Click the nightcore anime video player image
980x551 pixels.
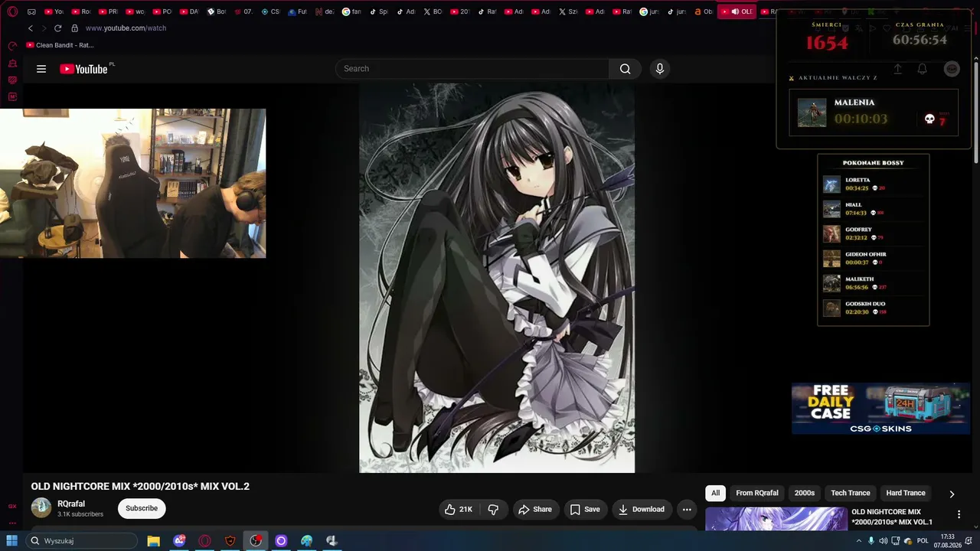pos(497,278)
